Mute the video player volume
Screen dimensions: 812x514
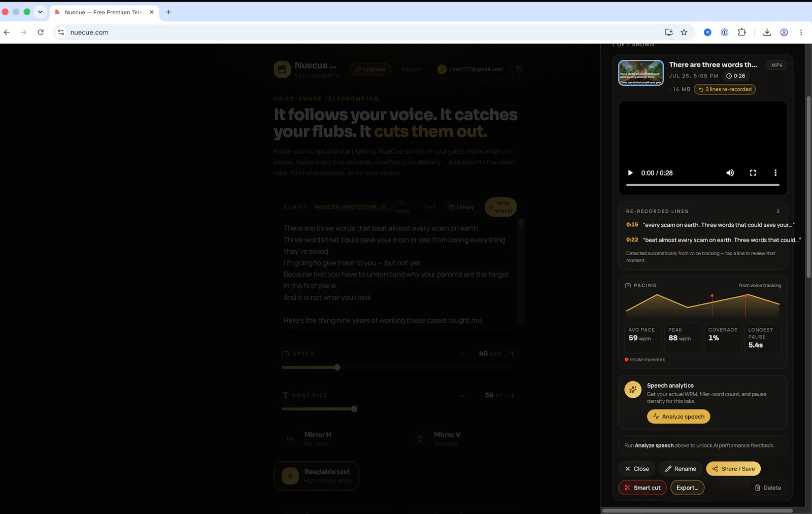coord(730,173)
